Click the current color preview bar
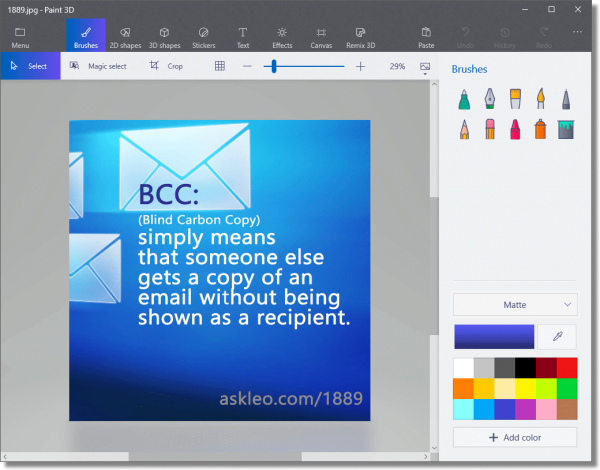Screen dimensions: 600x470 click(494, 337)
